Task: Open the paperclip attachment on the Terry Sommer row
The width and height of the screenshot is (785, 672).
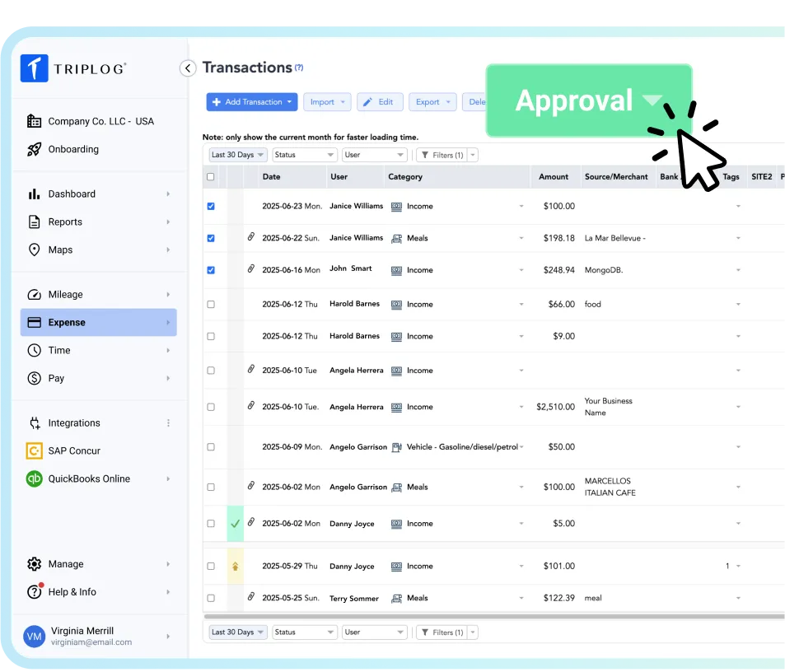Action: pyautogui.click(x=250, y=597)
